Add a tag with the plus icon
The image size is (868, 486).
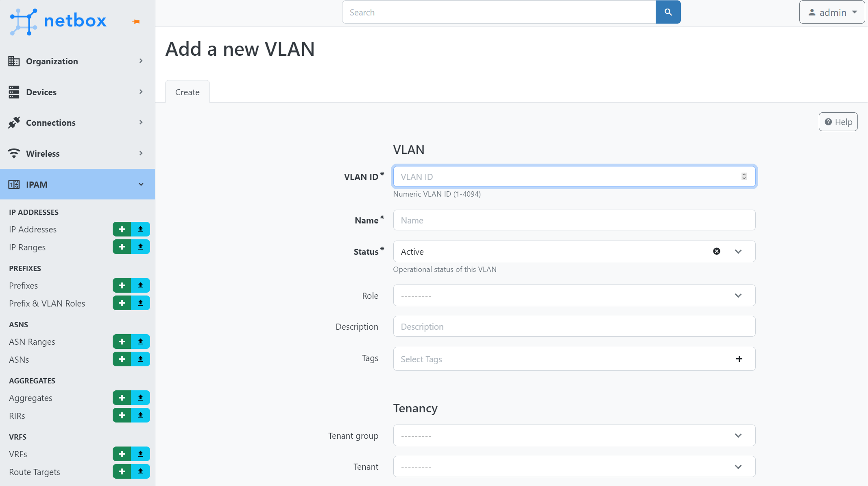739,359
